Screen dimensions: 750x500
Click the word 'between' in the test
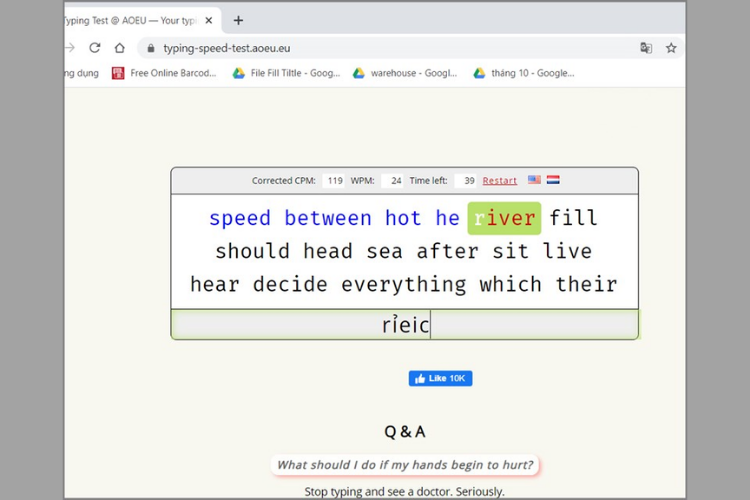[x=328, y=219]
